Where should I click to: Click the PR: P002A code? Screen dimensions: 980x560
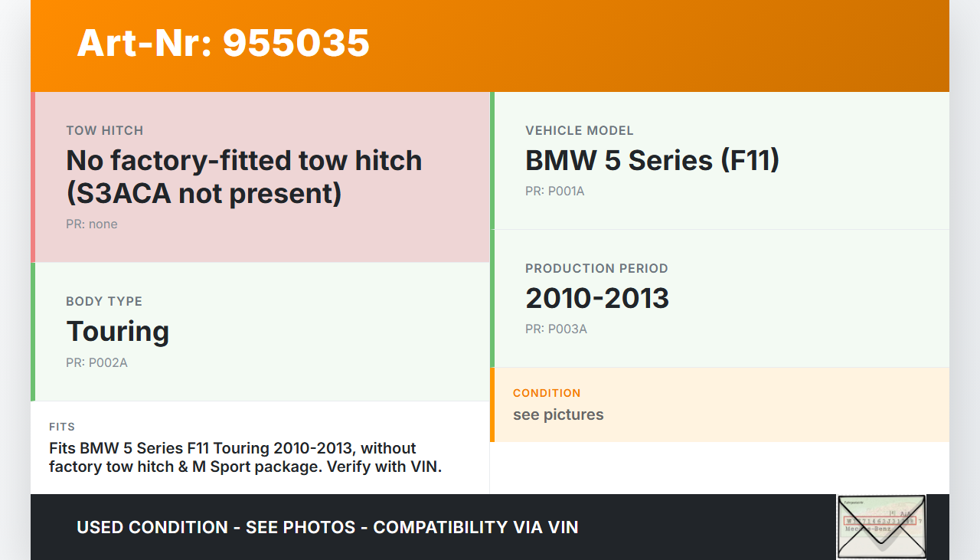point(96,363)
